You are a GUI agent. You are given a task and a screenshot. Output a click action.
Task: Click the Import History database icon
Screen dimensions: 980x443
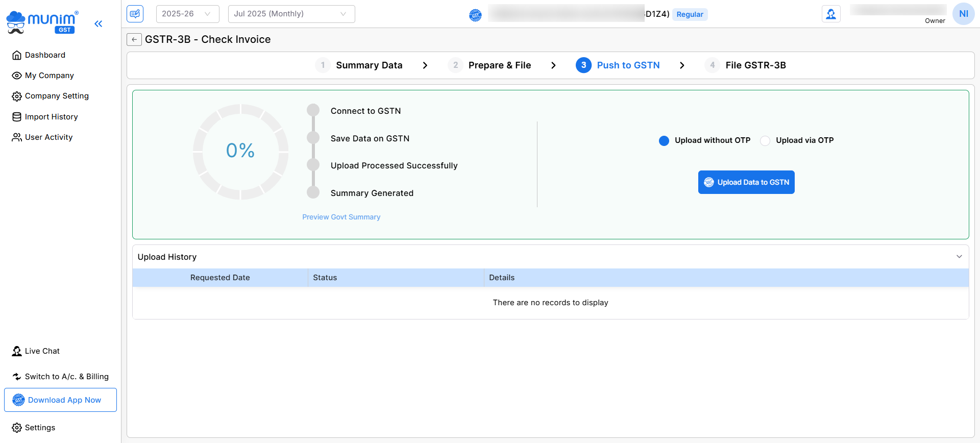[17, 117]
